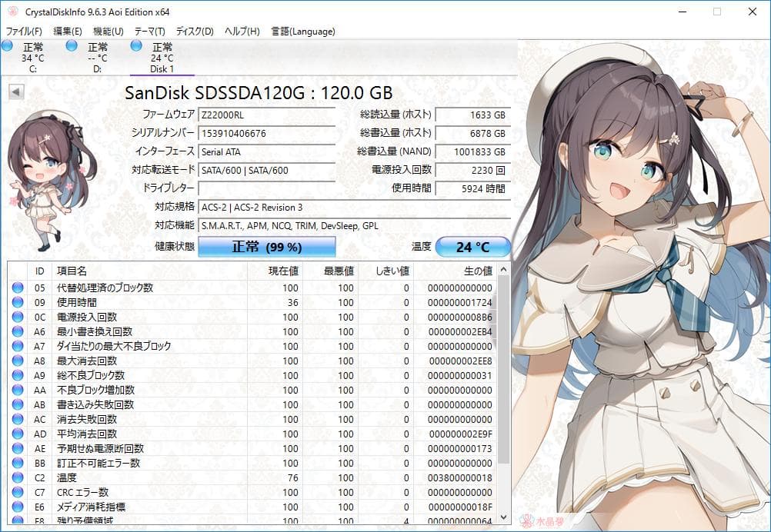Click the 正常 (99 %) health status button
771x532 pixels.
pyautogui.click(x=265, y=246)
